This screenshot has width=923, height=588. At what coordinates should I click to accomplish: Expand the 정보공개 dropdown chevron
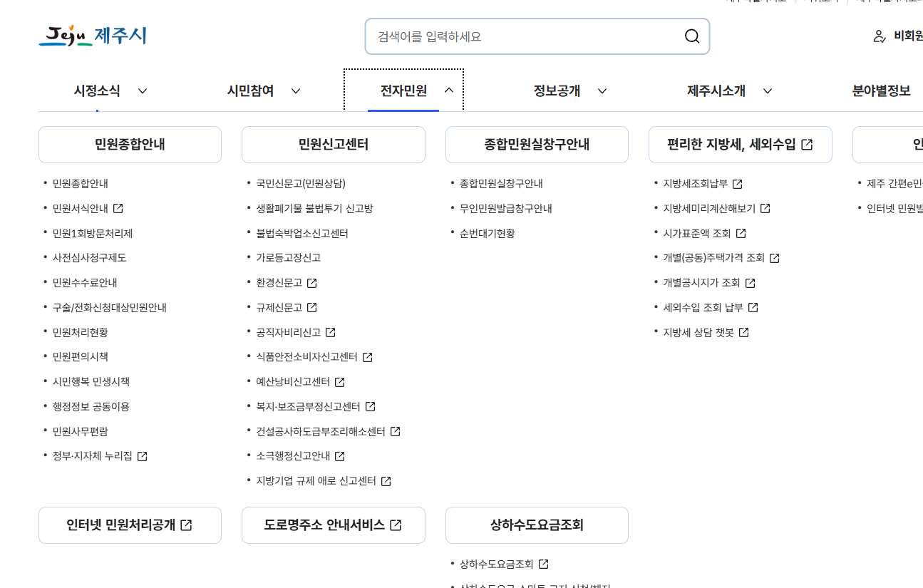click(602, 91)
